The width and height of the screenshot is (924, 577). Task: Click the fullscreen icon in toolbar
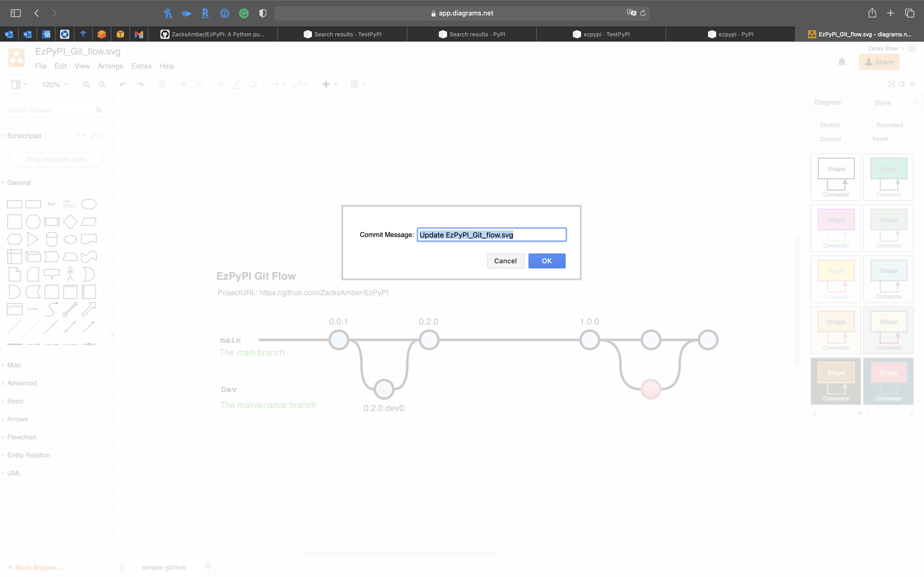pos(891,84)
